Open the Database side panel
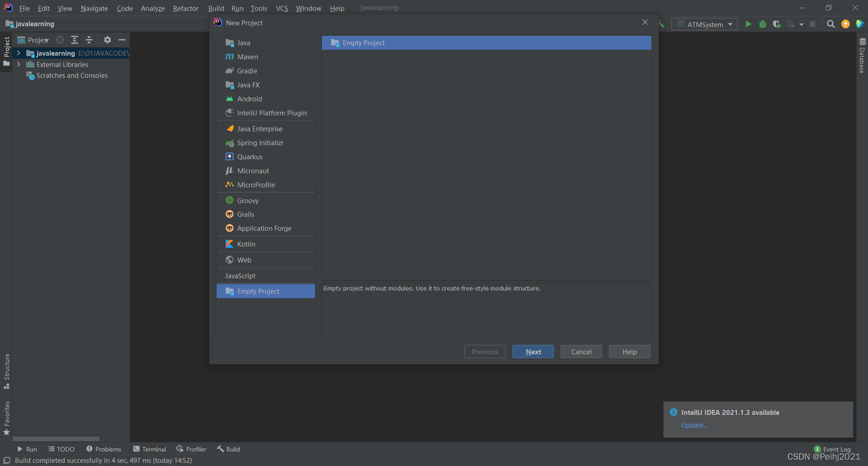 point(862,55)
